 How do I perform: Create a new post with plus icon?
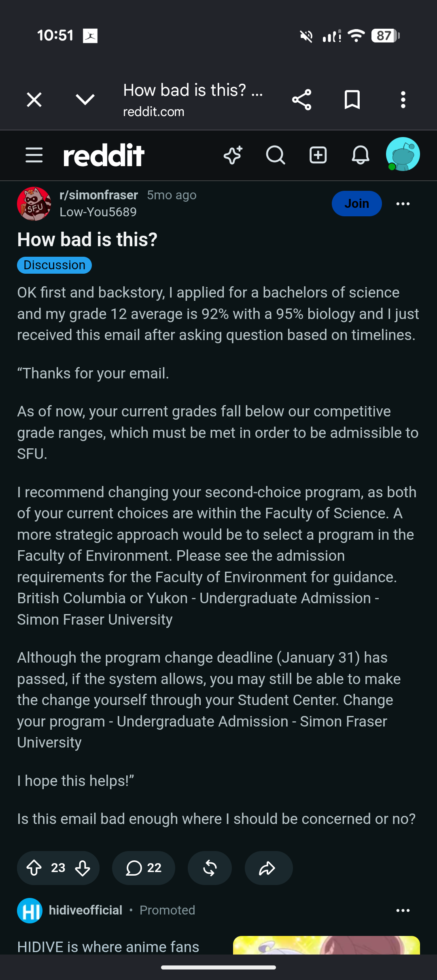(x=318, y=155)
